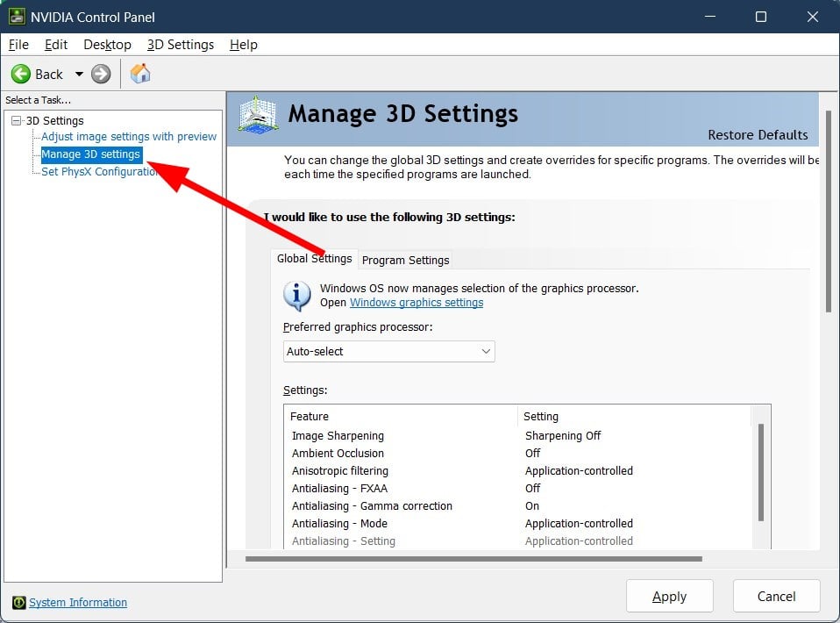Click the Cancel button
Screen dimensions: 840x623
point(776,596)
